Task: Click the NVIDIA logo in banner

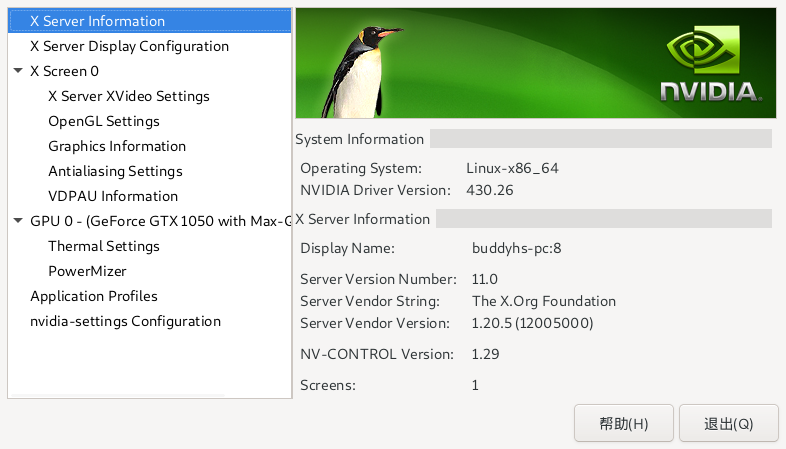Action: [709, 64]
